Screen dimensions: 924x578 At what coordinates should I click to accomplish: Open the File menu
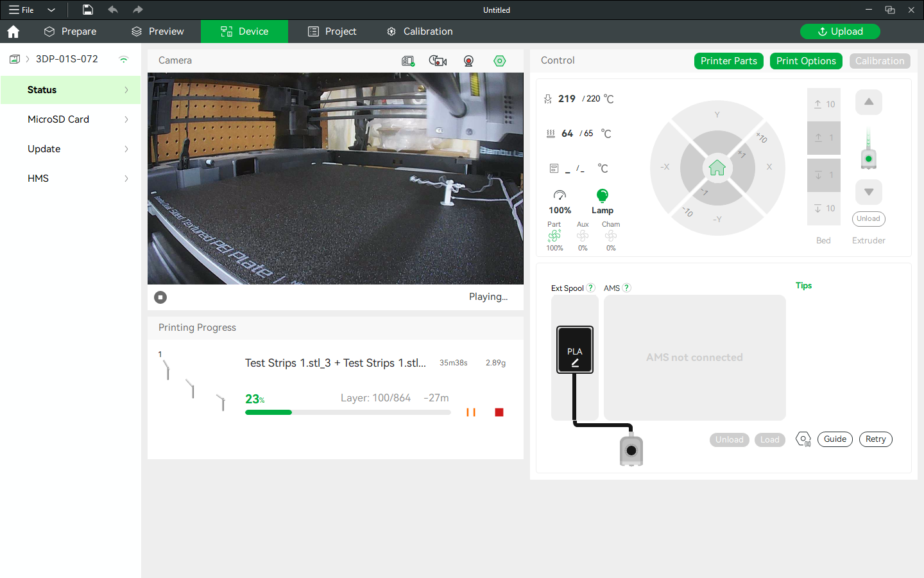21,10
